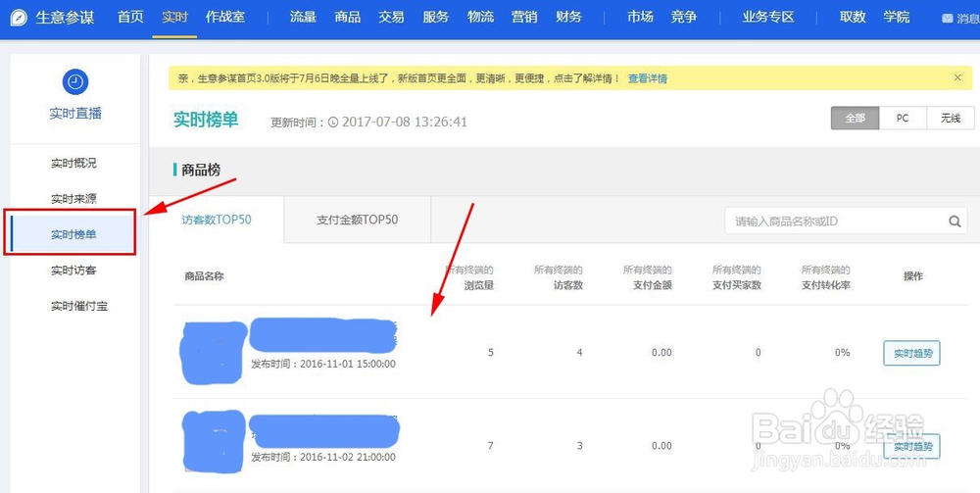
Task: Click the 商品榜 section heading
Action: click(x=201, y=170)
